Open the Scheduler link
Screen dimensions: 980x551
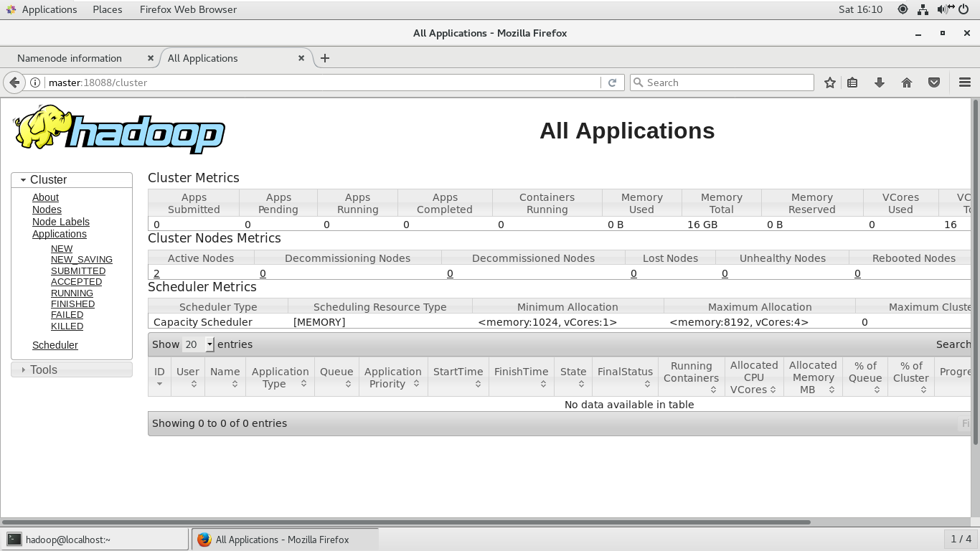click(x=55, y=345)
